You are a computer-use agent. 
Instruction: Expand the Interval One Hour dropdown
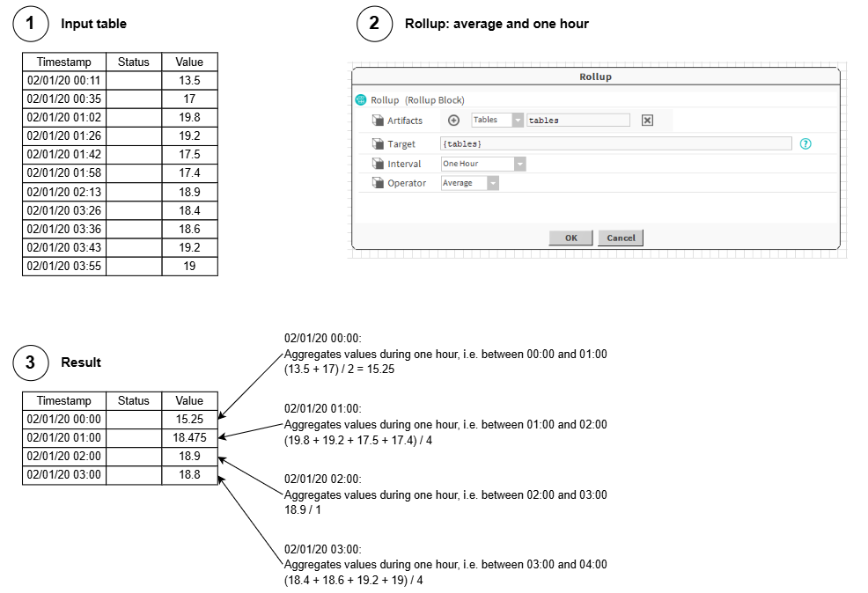tap(520, 164)
